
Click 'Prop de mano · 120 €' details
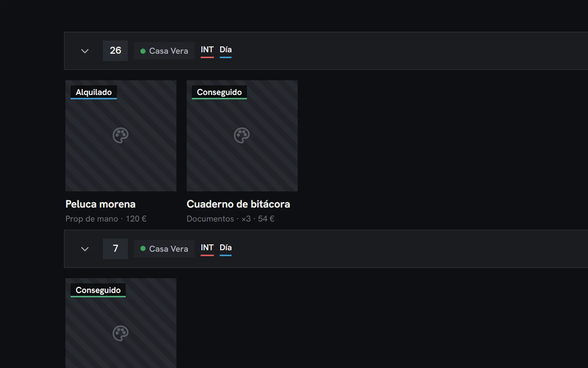click(x=106, y=219)
